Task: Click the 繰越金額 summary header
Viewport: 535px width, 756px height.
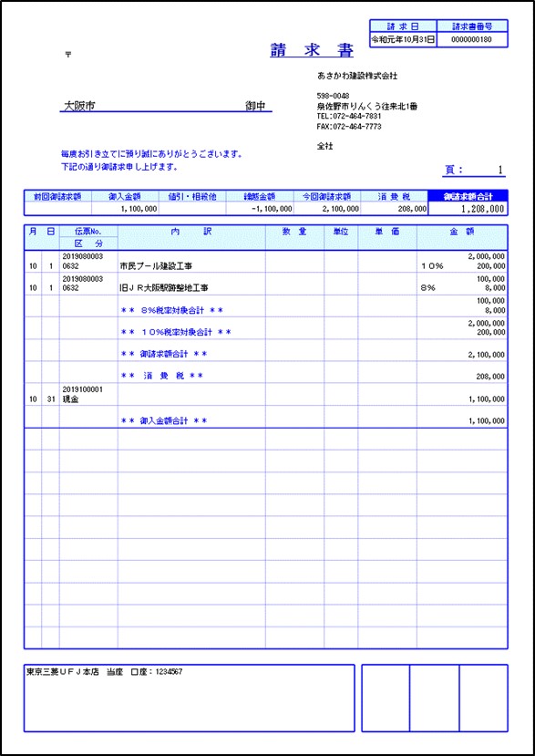Action: tap(260, 196)
